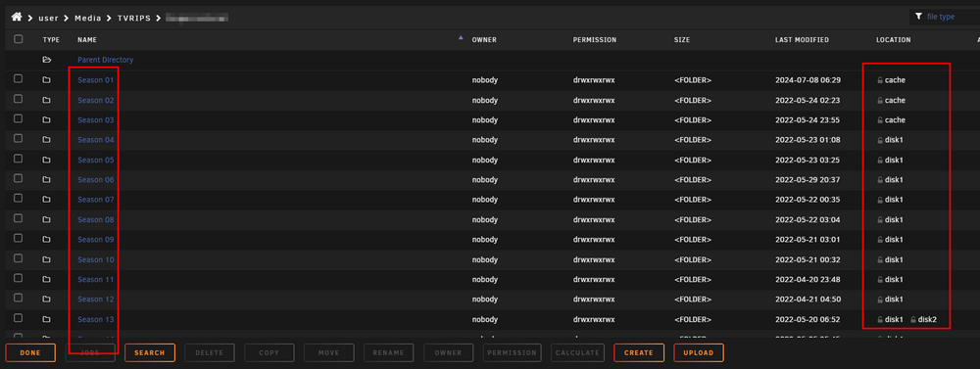Navigate to 'Media' in the breadcrumb
Image resolution: width=980 pixels, height=369 pixels.
[87, 18]
